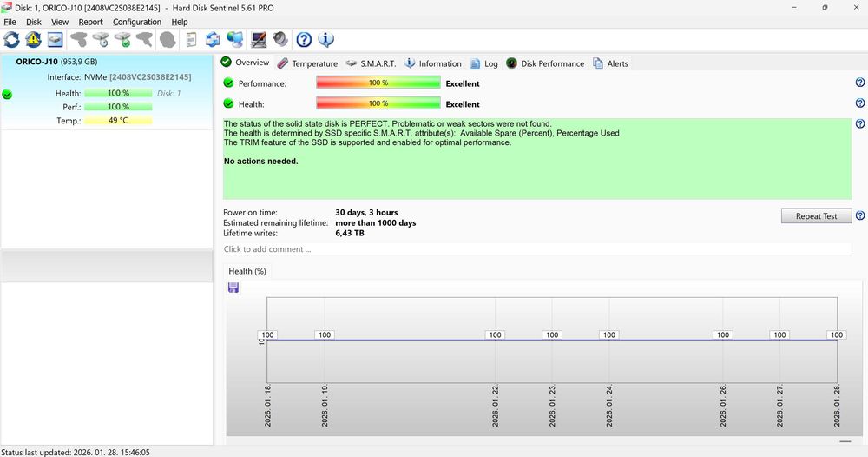Click the 100 marker above 2026. 01. 22.
Screen dimensions: 868x457
(495, 334)
